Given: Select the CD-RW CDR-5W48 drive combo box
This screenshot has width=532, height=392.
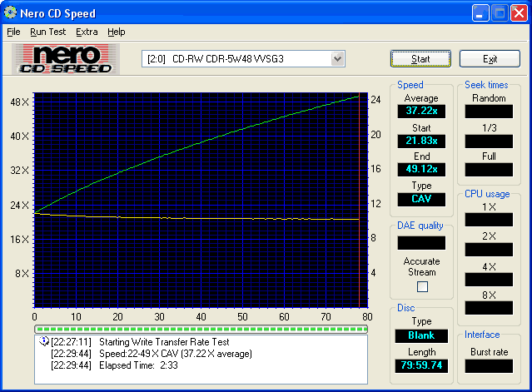Looking at the screenshot, I should (x=243, y=58).
